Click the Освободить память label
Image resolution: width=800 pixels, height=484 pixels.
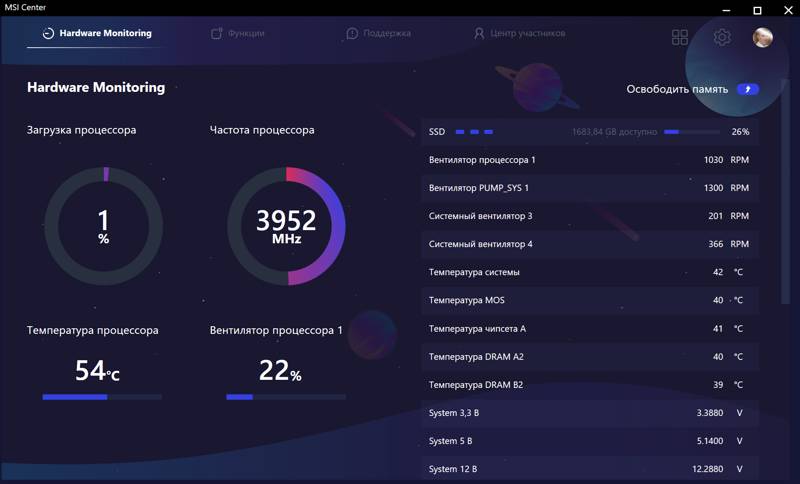pos(677,89)
